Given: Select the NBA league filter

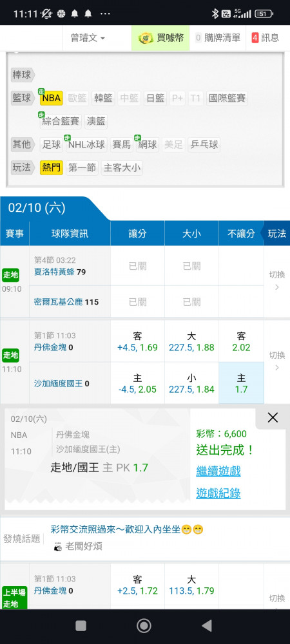Looking at the screenshot, I should coord(52,99).
